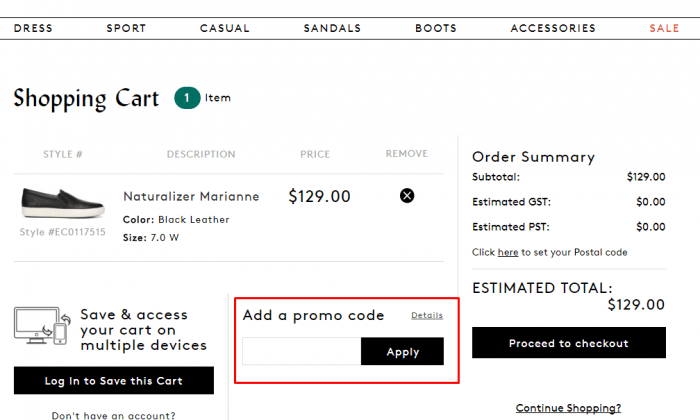Open the Sale section

pyautogui.click(x=664, y=28)
